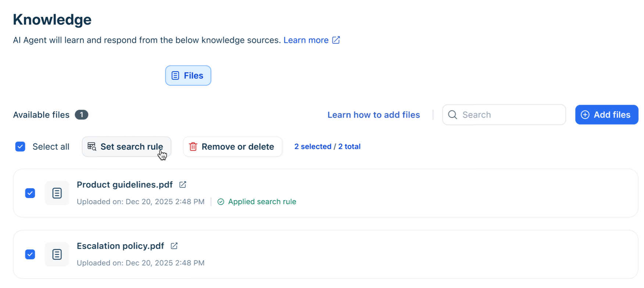Open the Files tab
The width and height of the screenshot is (644, 288).
(x=188, y=76)
